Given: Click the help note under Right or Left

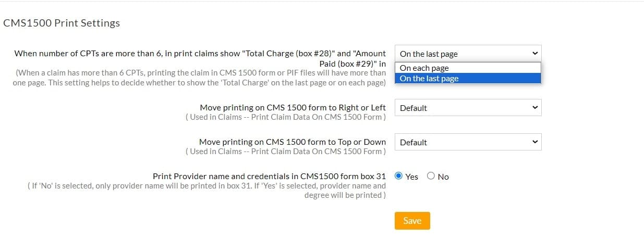Looking at the screenshot, I should coord(286,117).
